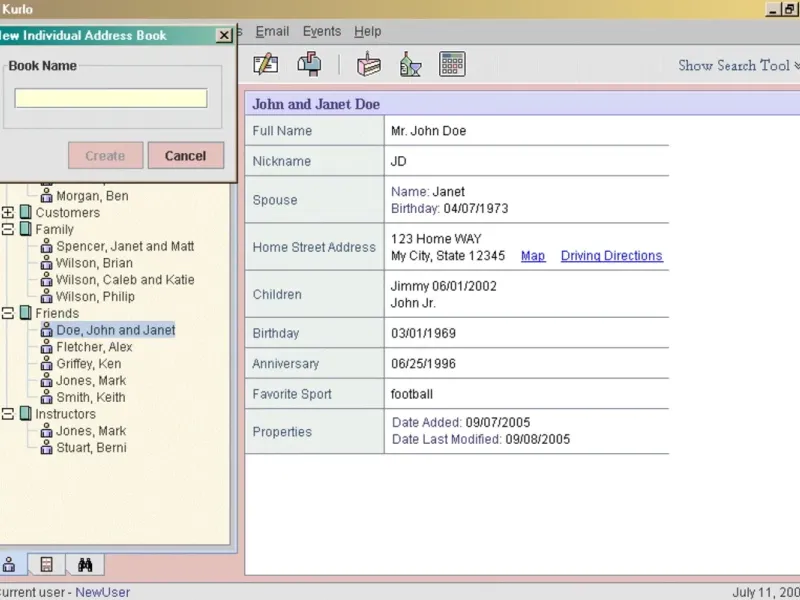This screenshot has height=600, width=800.
Task: Open the calendar grid toolbar icon
Action: [x=452, y=64]
